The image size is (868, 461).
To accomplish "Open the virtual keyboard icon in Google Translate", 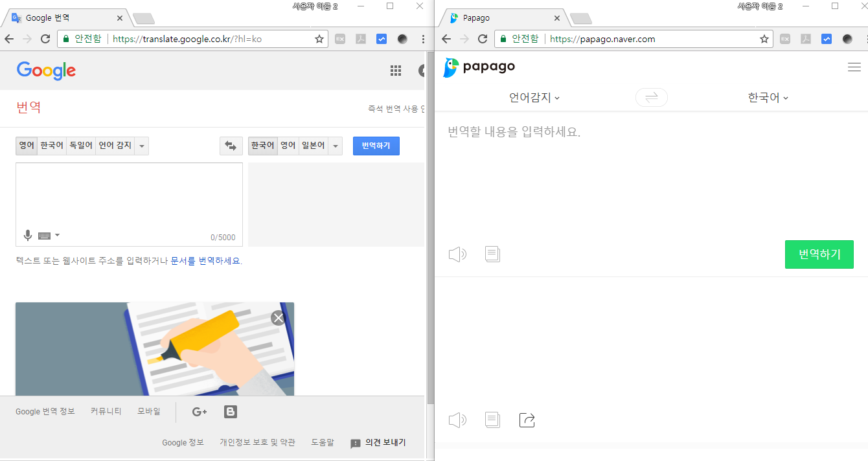I will [45, 236].
